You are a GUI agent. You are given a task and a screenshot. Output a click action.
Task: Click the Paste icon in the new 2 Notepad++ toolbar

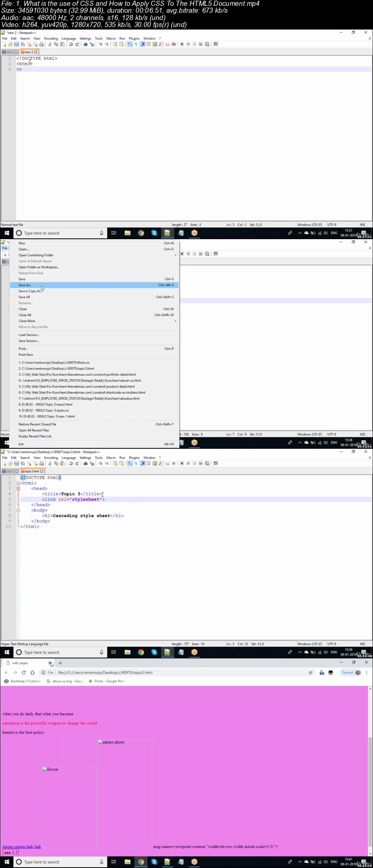coord(62,44)
